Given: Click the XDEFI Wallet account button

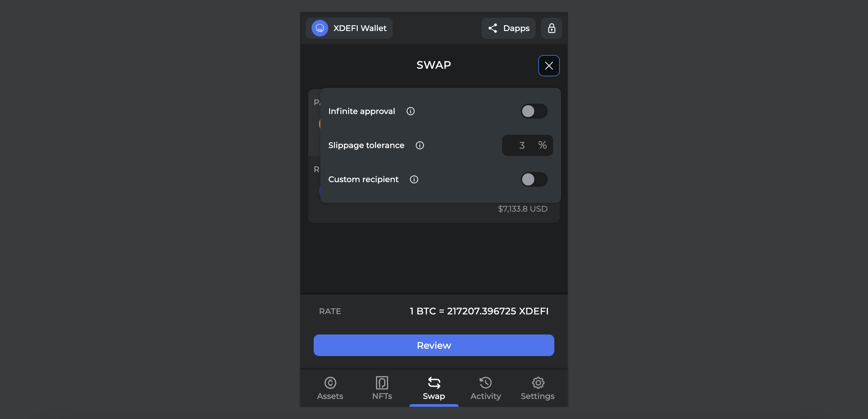Looking at the screenshot, I should click(349, 28).
